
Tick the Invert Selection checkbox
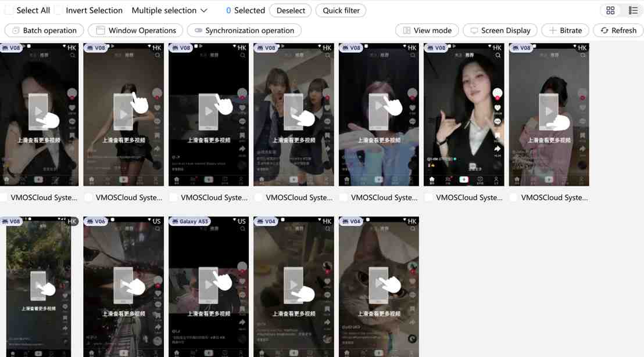(59, 10)
